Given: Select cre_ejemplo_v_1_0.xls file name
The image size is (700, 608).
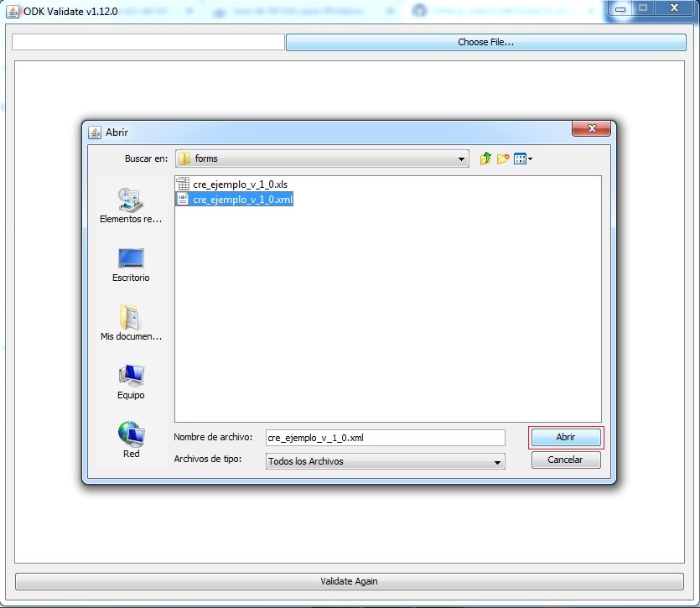Looking at the screenshot, I should [x=240, y=184].
